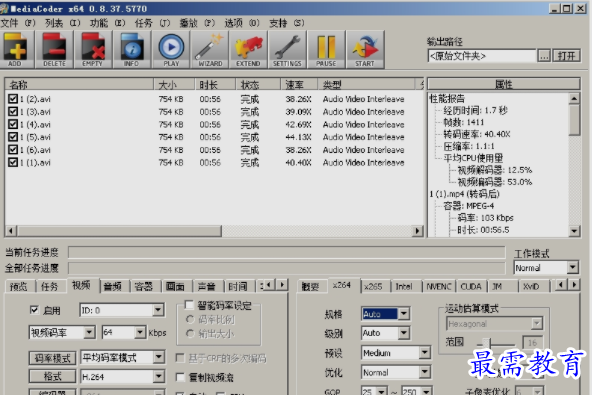Uncheck the 1 (5).avi checkbox
The image size is (592, 395).
tap(13, 137)
